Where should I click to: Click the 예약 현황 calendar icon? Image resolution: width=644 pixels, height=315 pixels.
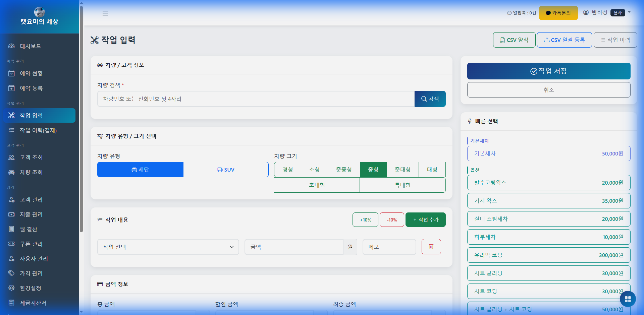click(x=11, y=73)
